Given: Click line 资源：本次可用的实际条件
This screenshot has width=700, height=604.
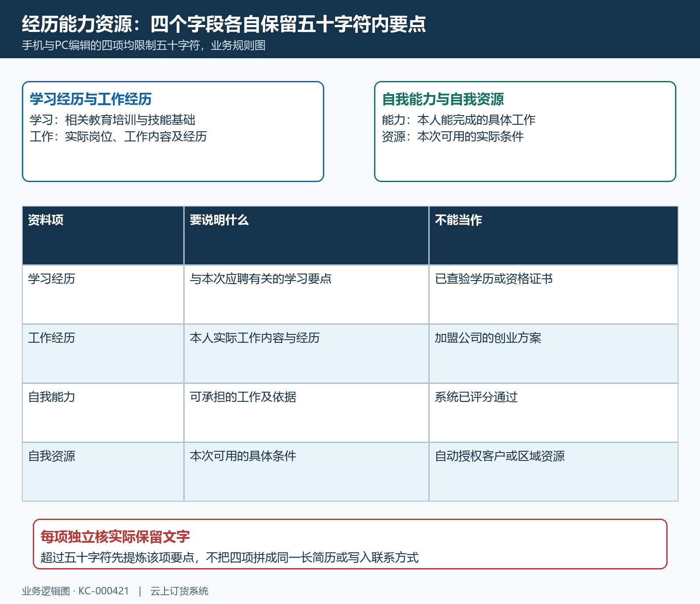Looking at the screenshot, I should point(453,137).
